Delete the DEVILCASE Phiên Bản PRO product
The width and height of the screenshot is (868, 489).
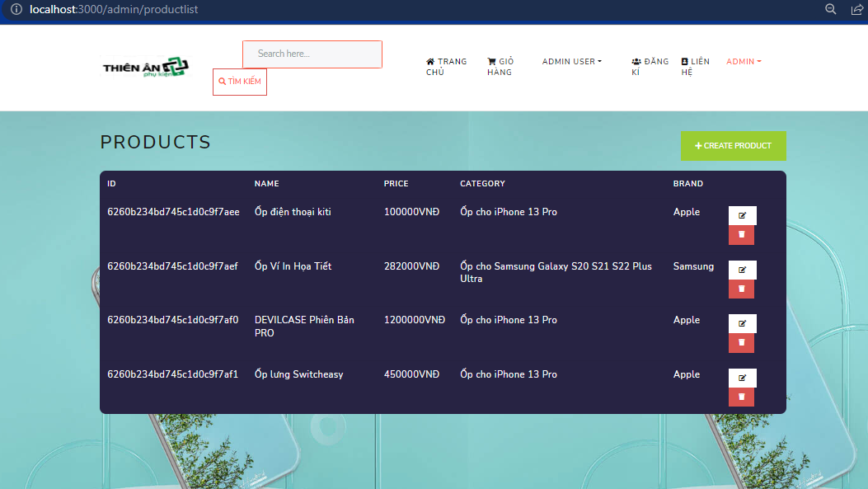[x=741, y=343]
